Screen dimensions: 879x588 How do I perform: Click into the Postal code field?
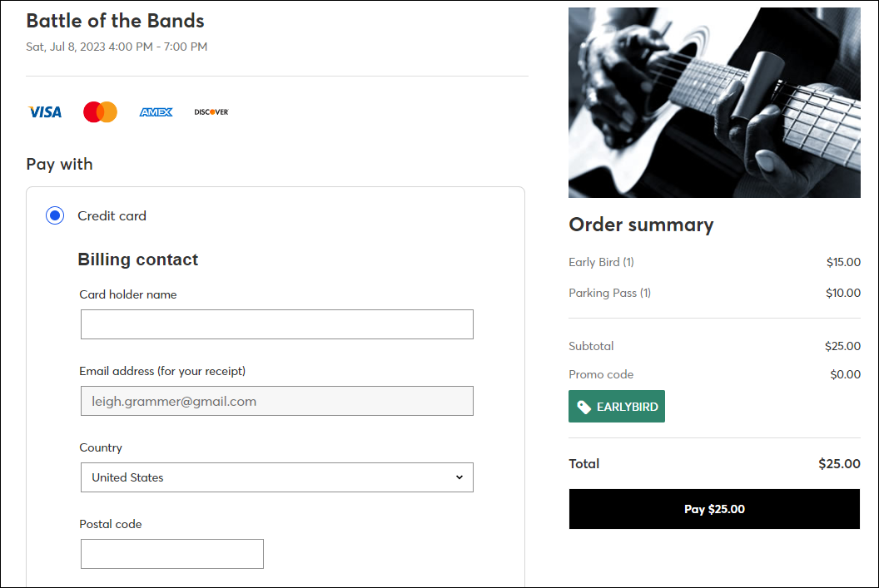click(x=172, y=554)
